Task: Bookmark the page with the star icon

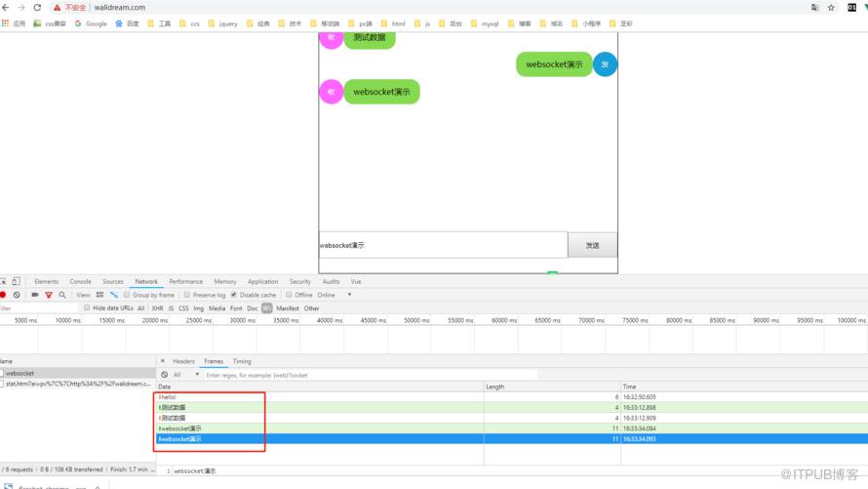Action: coord(831,7)
